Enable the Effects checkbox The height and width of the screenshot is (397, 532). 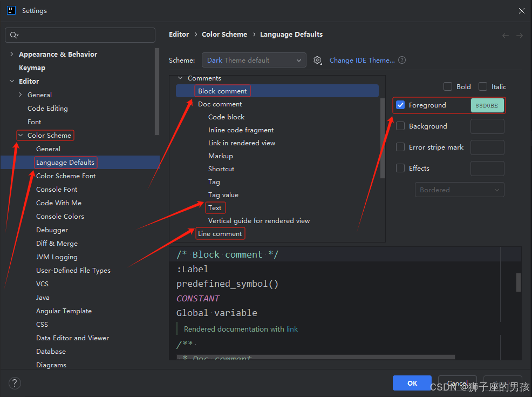coord(400,168)
